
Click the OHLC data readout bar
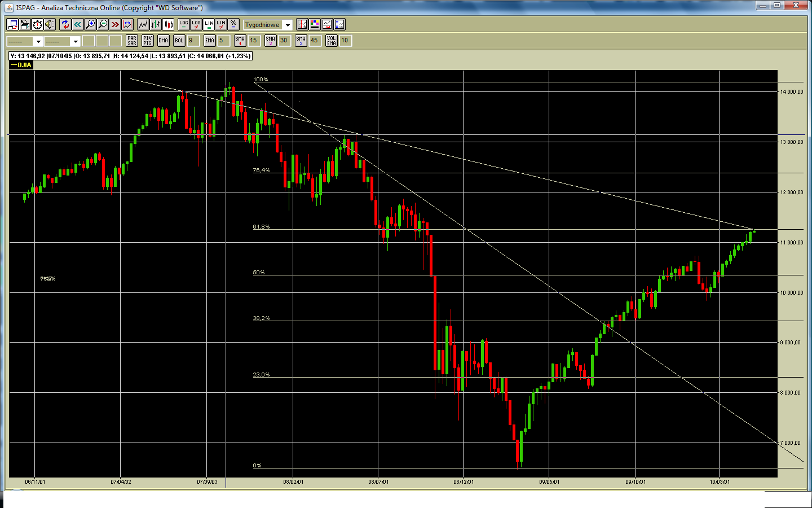(130, 56)
